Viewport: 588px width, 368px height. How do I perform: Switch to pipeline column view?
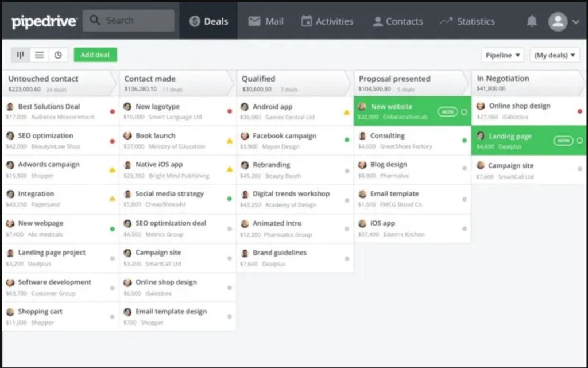[20, 55]
